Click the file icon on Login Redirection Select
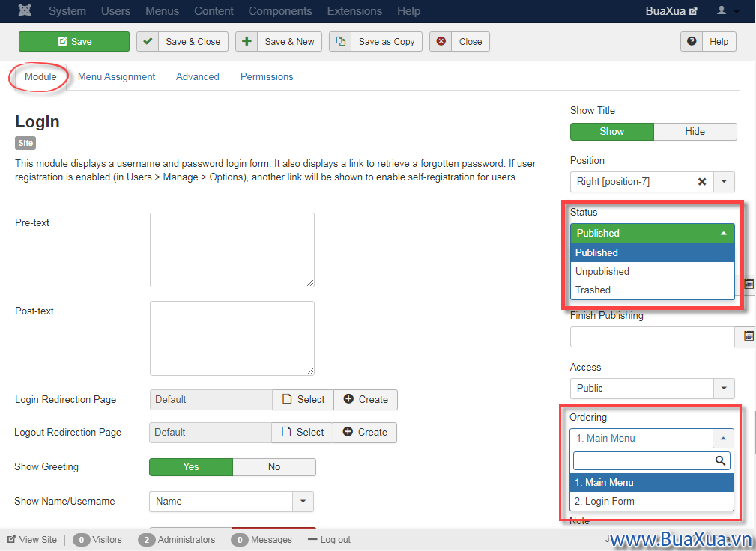Screen dimensions: 756x551 pos(287,399)
